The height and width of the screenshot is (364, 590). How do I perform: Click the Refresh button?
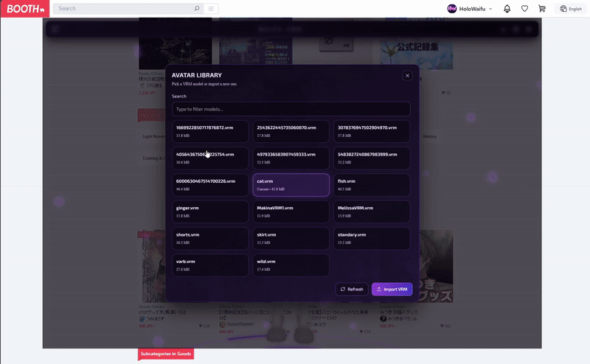tap(351, 289)
